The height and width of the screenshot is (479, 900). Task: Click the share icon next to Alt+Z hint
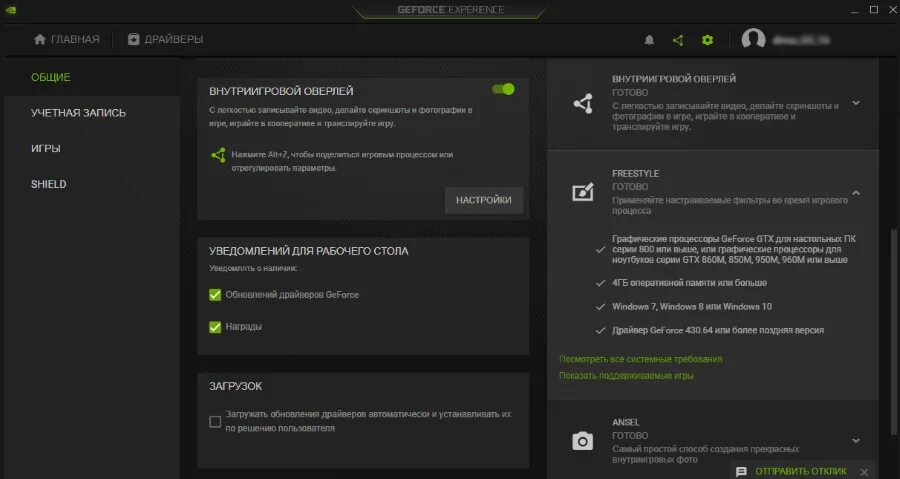click(218, 155)
